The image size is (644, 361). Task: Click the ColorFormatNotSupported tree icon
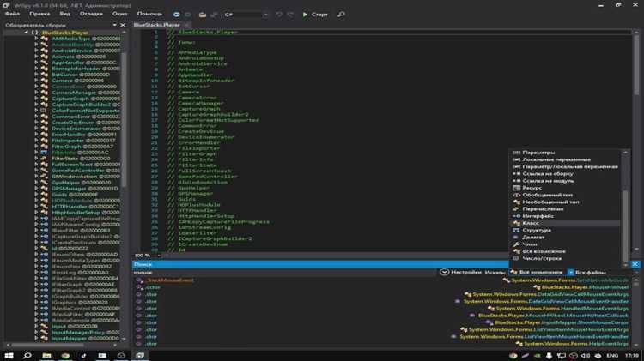click(44, 111)
